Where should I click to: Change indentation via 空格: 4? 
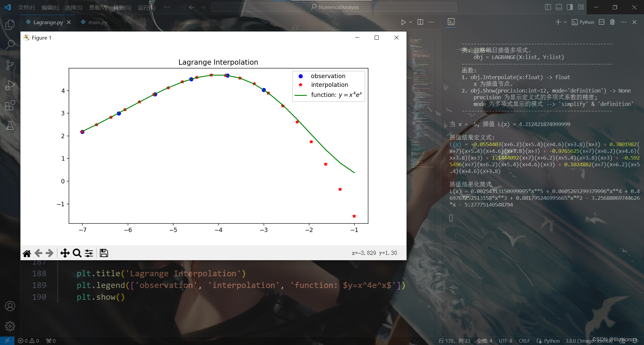[x=485, y=341]
